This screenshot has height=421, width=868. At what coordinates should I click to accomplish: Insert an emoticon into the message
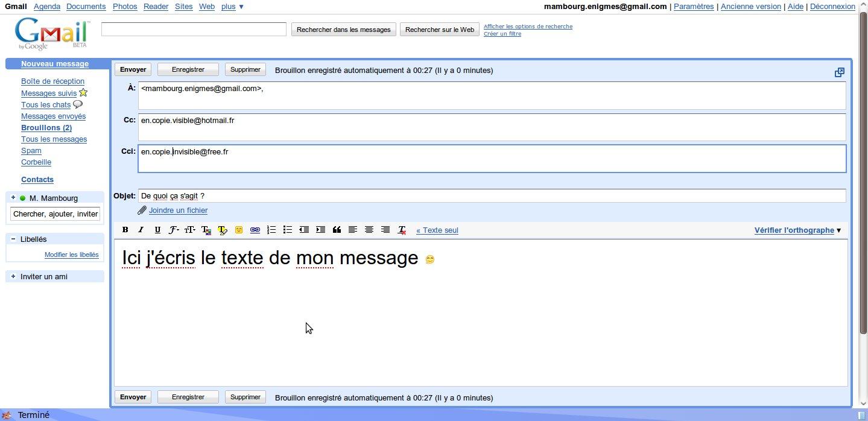coord(238,230)
